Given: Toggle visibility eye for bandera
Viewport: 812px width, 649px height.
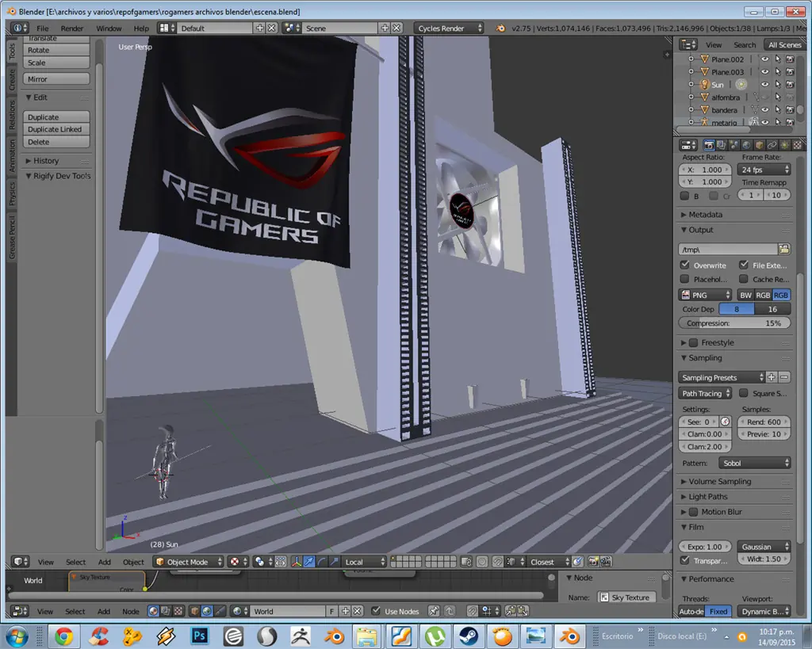Looking at the screenshot, I should click(x=765, y=109).
